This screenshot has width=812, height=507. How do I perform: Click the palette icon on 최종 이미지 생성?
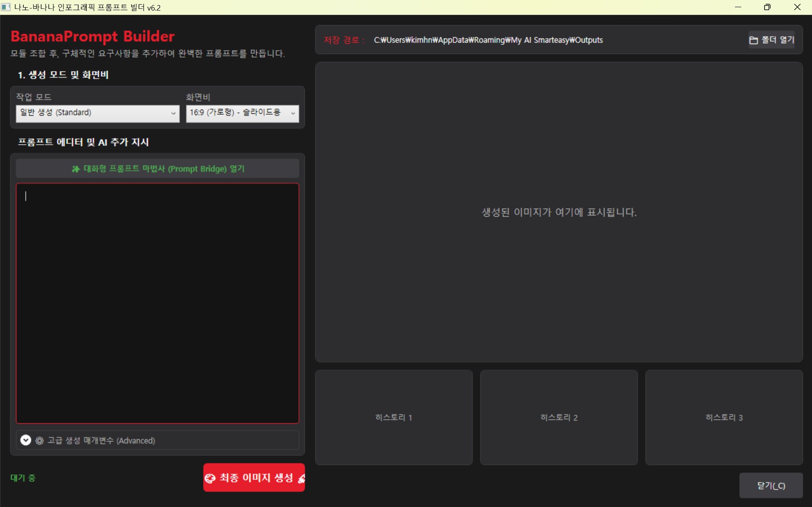click(210, 478)
